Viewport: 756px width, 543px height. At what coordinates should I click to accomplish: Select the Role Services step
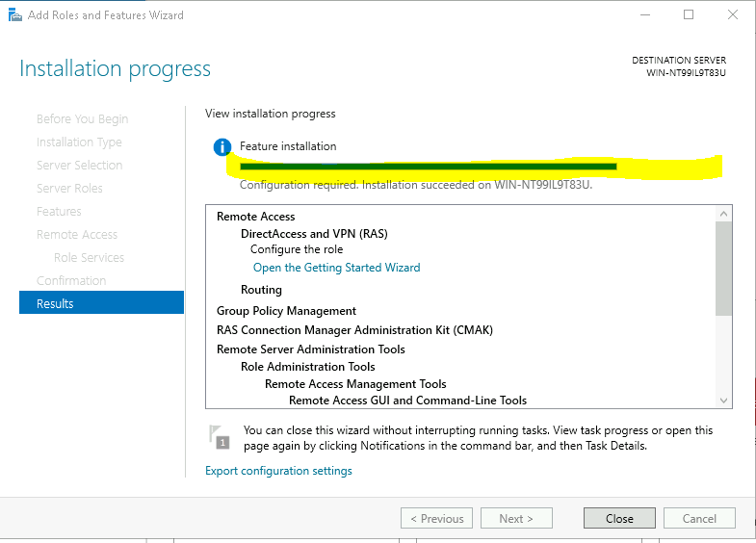[90, 258]
